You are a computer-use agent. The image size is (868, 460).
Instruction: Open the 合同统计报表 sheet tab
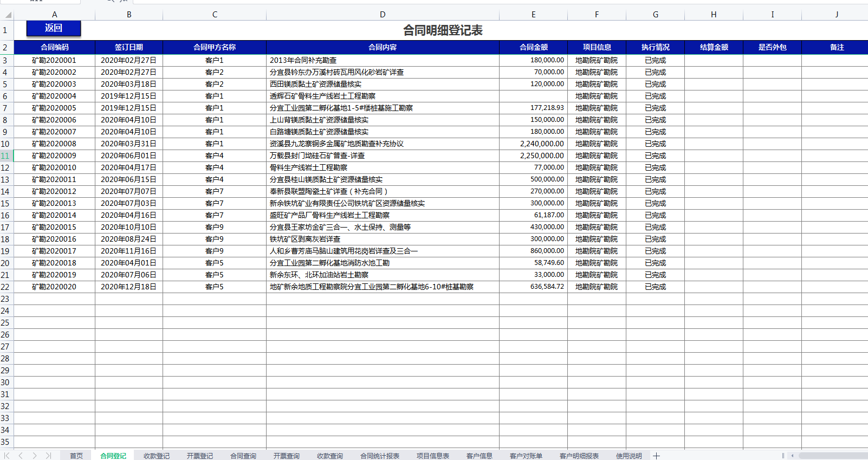(380, 456)
